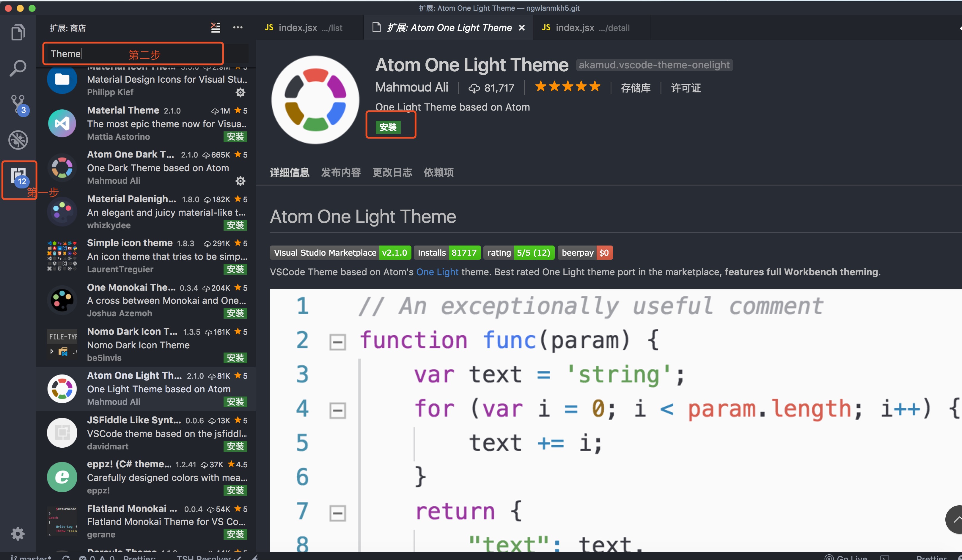Switch to the 更改日志 tab
Image resolution: width=962 pixels, height=560 pixels.
392,172
